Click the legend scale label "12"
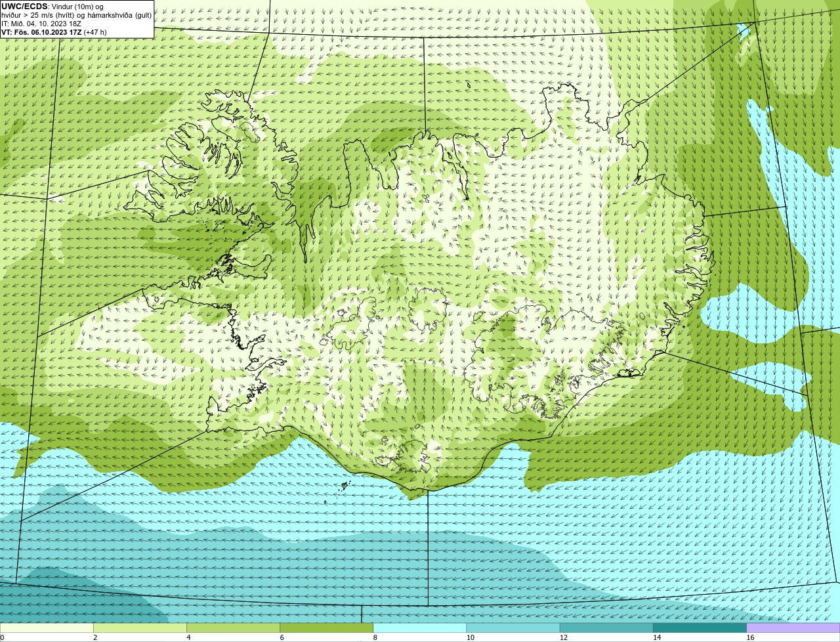The image size is (840, 642). click(564, 637)
